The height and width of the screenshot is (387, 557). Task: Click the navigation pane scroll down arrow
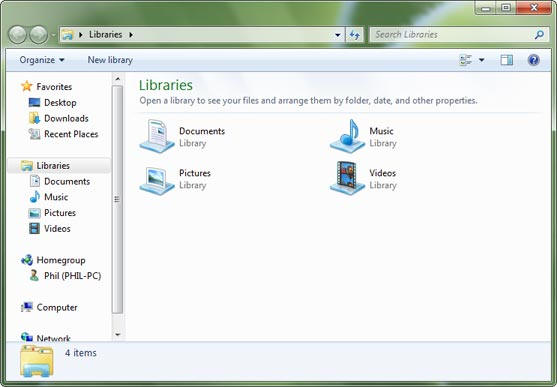point(118,334)
